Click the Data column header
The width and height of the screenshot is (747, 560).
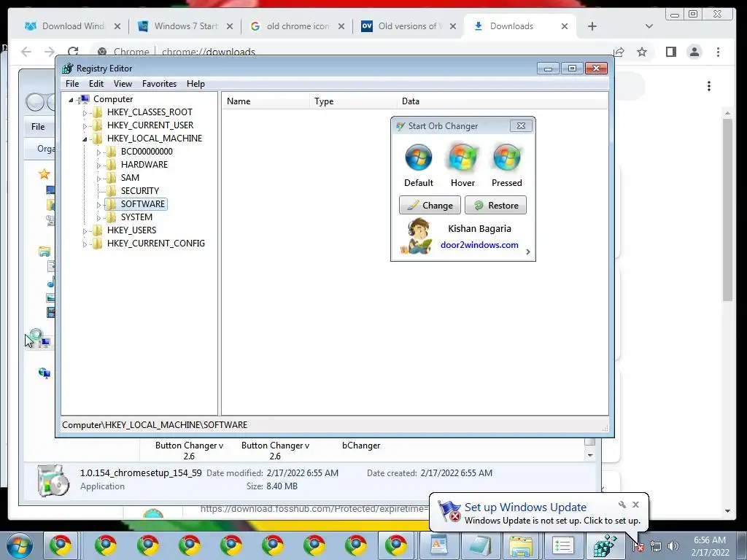[502, 101]
